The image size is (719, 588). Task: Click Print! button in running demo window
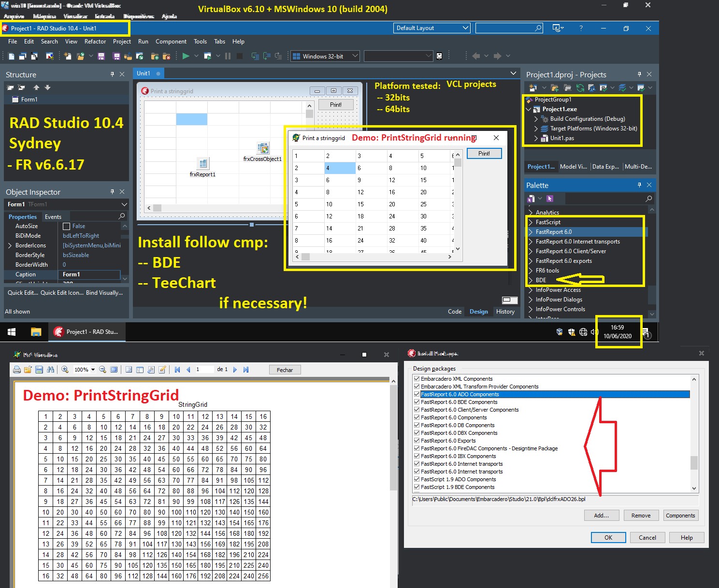tap(484, 154)
